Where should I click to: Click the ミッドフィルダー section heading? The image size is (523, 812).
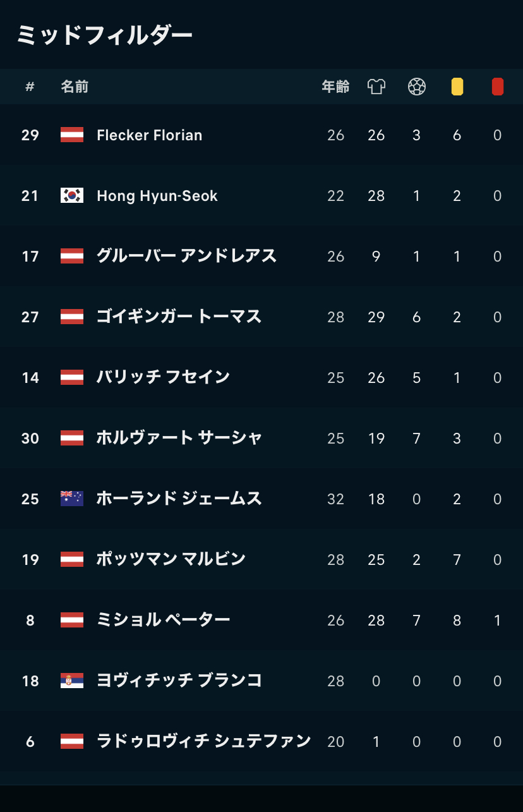pyautogui.click(x=104, y=35)
